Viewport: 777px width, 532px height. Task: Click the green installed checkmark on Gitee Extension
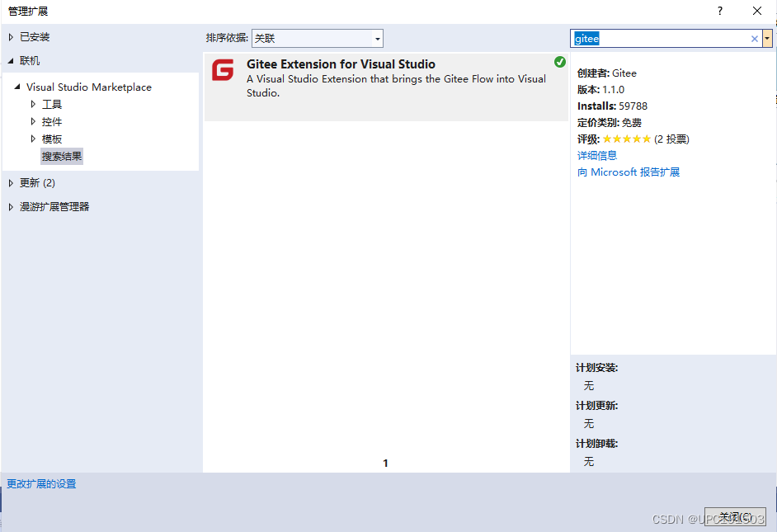pos(560,62)
